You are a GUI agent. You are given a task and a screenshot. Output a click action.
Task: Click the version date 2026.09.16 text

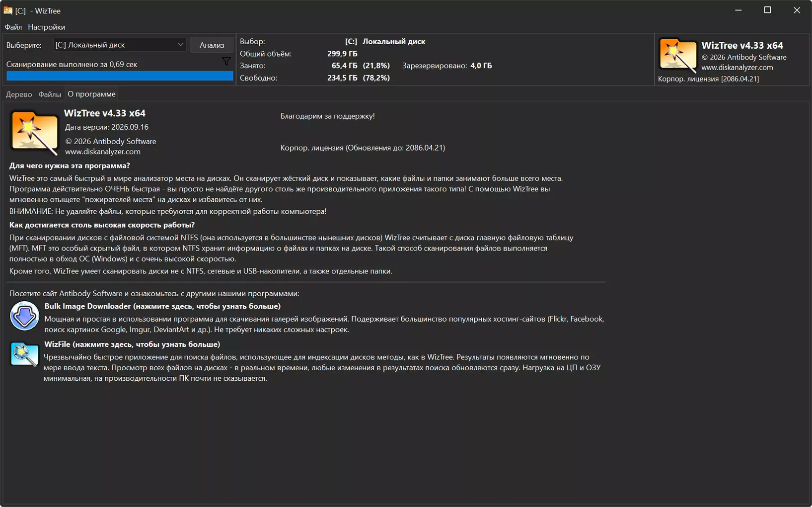(x=107, y=127)
